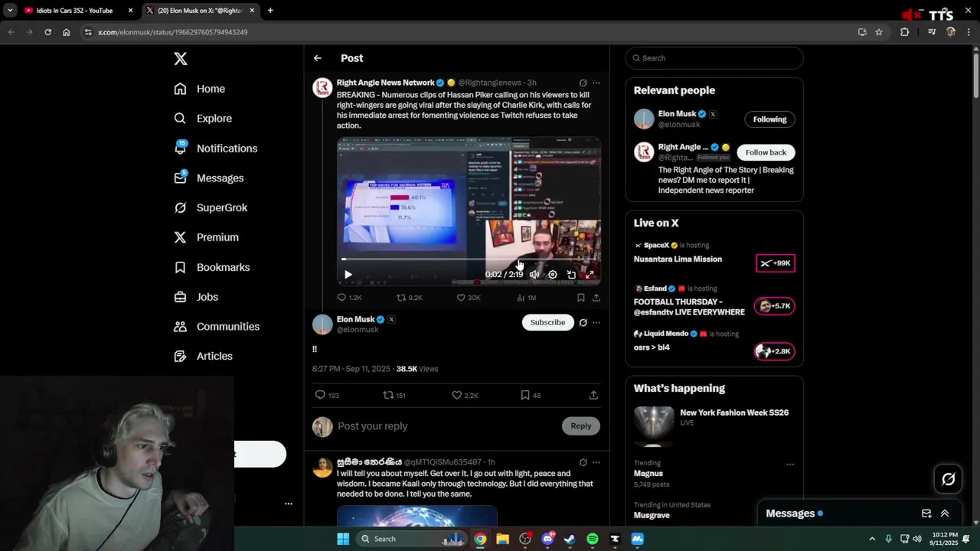
Task: Share Elon Musk's post
Action: coord(593,395)
